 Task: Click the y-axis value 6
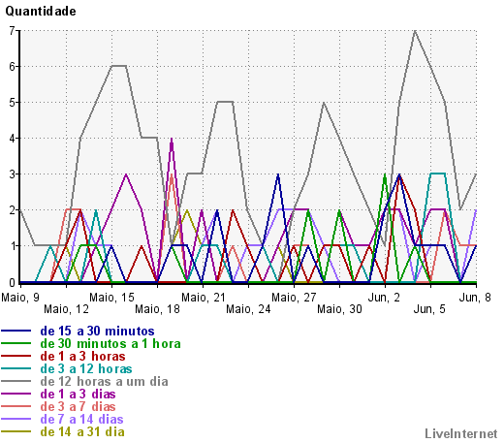point(13,67)
